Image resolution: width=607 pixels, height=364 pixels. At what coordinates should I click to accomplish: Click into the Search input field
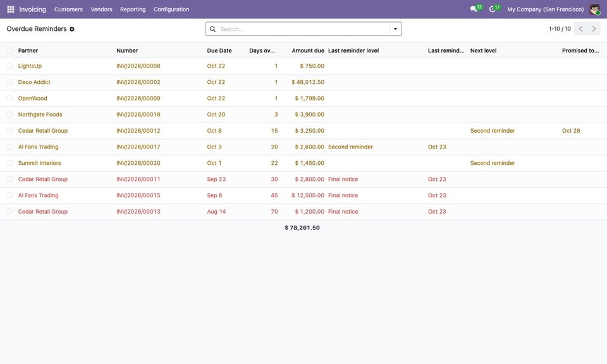pyautogui.click(x=304, y=29)
